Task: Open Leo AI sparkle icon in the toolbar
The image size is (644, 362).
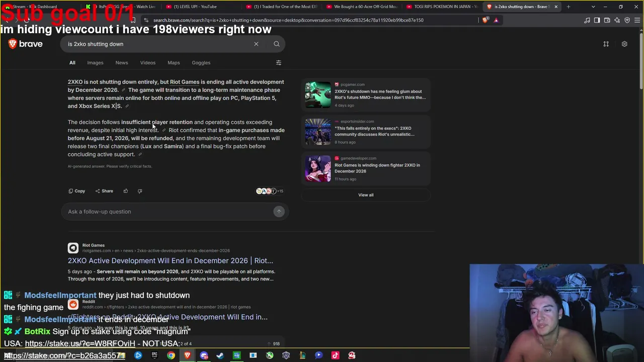Action: [x=617, y=20]
